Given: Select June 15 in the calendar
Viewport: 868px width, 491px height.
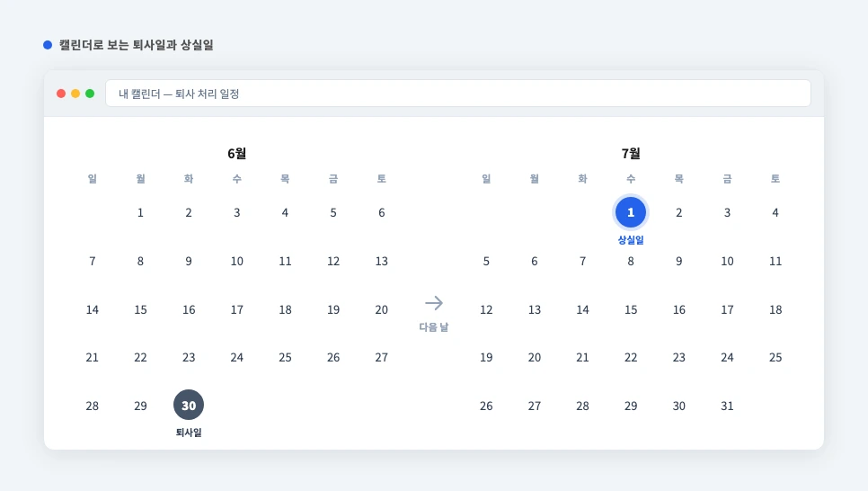Looking at the screenshot, I should click(x=140, y=309).
